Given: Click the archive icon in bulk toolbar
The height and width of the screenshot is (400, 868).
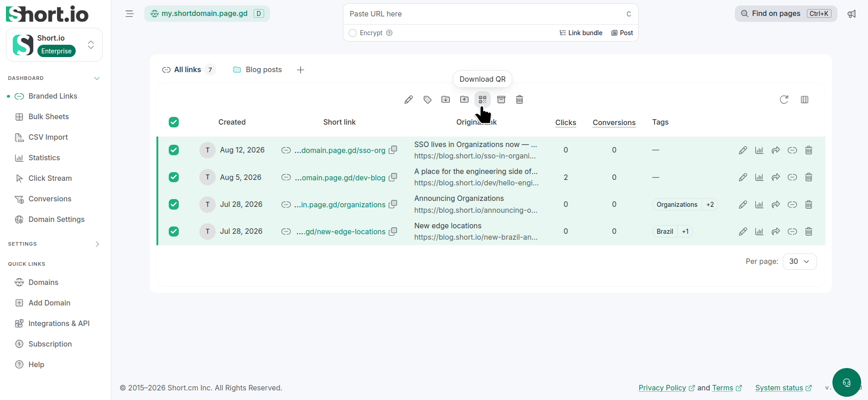Looking at the screenshot, I should [x=501, y=100].
